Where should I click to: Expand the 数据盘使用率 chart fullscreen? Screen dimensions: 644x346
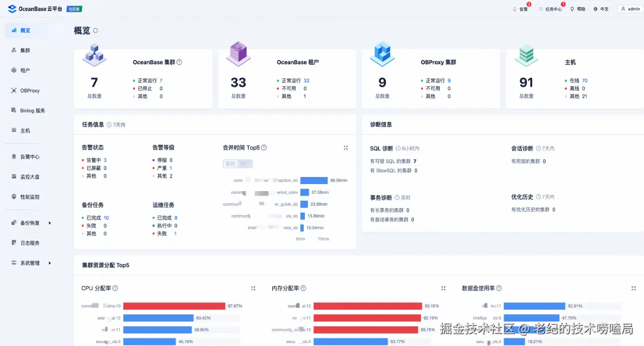coord(633,288)
